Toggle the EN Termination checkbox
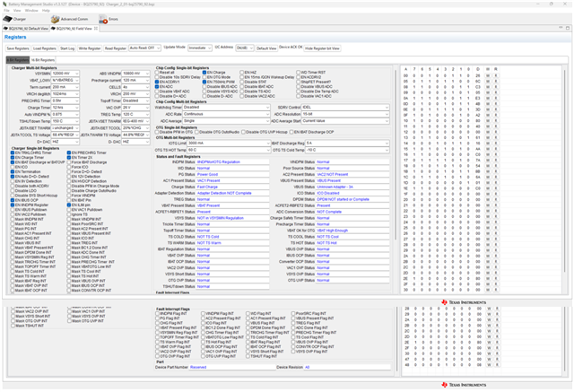This screenshot has width=574, height=392. pos(13,171)
